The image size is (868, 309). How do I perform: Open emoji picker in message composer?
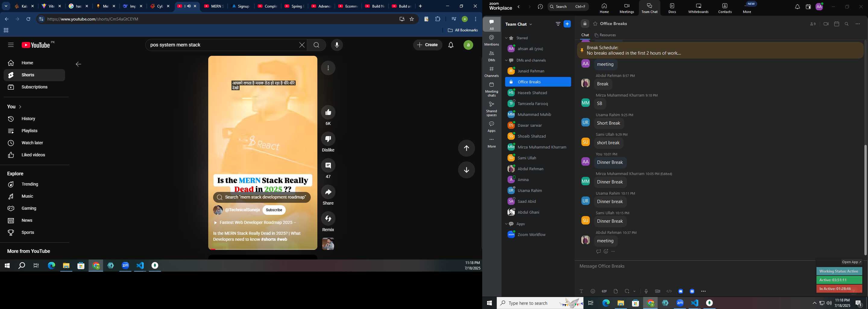[593, 291]
